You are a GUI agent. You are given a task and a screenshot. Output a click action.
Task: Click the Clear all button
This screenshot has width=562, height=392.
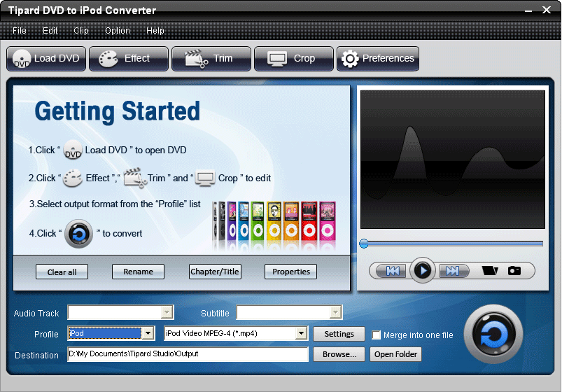62,272
